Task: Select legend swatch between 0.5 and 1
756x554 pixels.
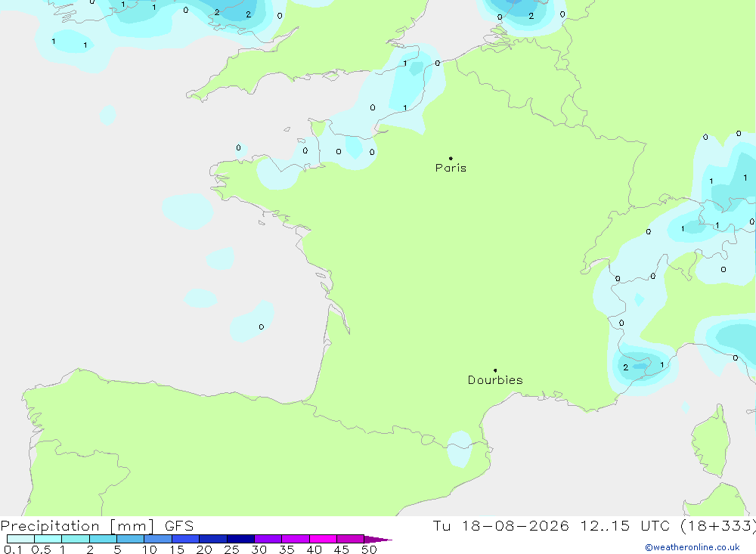Action: coord(48,539)
